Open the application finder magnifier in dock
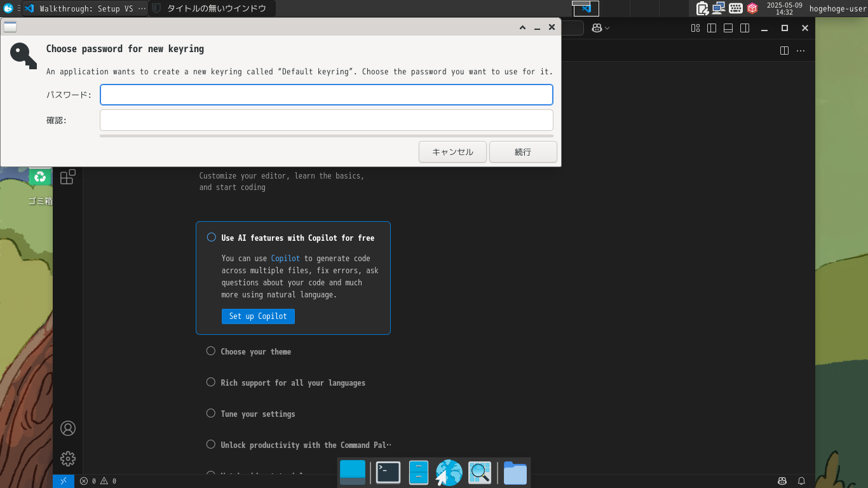868x488 pixels. pyautogui.click(x=480, y=472)
